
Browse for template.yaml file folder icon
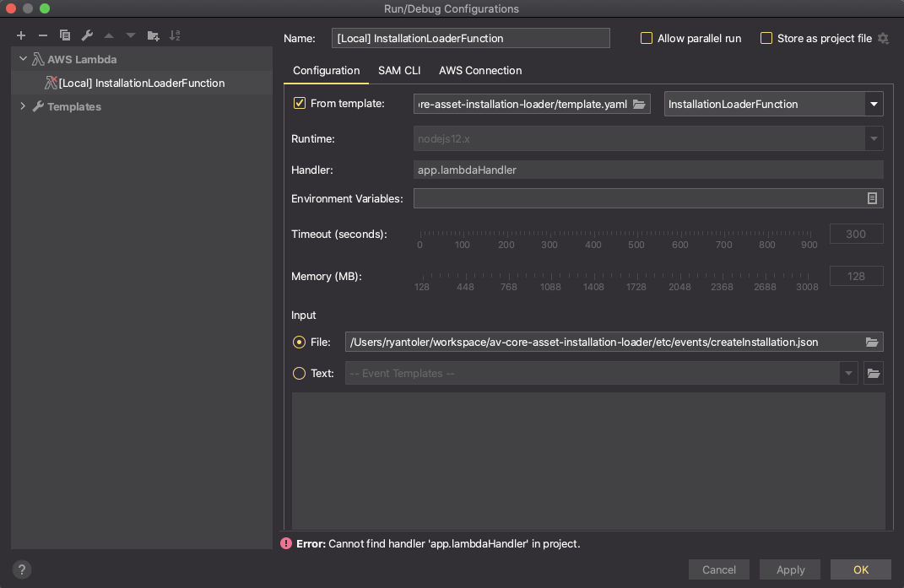tap(639, 105)
